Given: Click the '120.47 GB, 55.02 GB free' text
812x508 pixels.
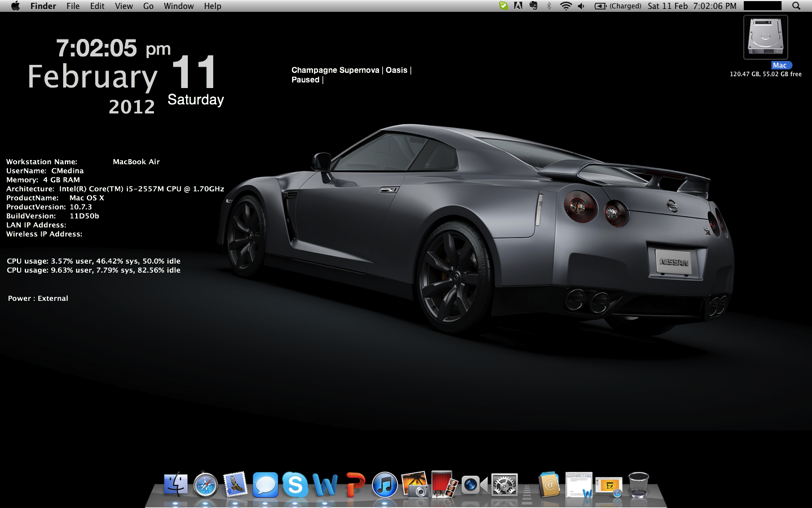Looking at the screenshot, I should tap(766, 74).
